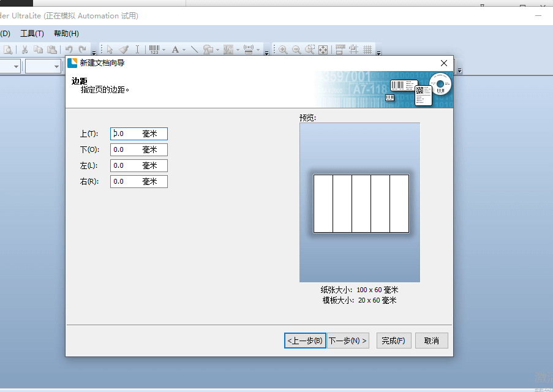Open the shapes tool dropdown arrow
553x392 pixels.
click(x=217, y=50)
